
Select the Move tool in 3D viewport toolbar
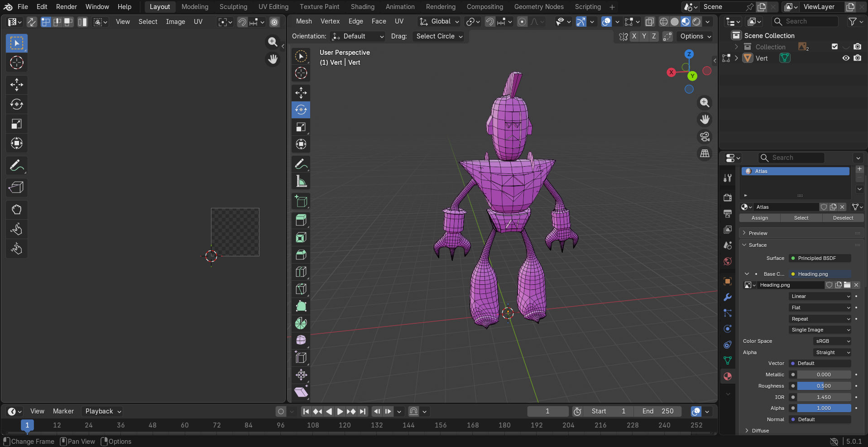coord(301,93)
